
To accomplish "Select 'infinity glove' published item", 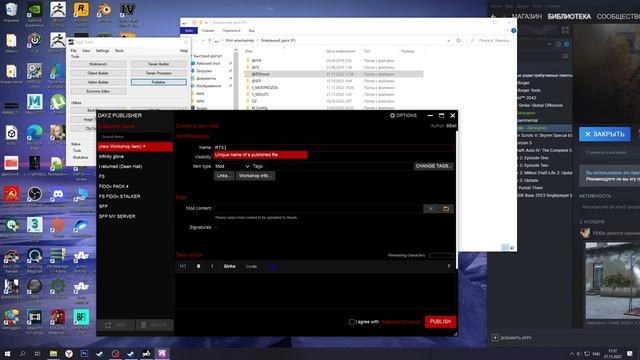I will [x=135, y=156].
